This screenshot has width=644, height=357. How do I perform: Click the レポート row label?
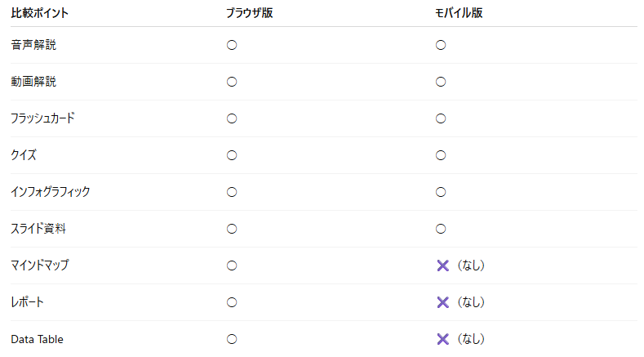click(x=28, y=302)
